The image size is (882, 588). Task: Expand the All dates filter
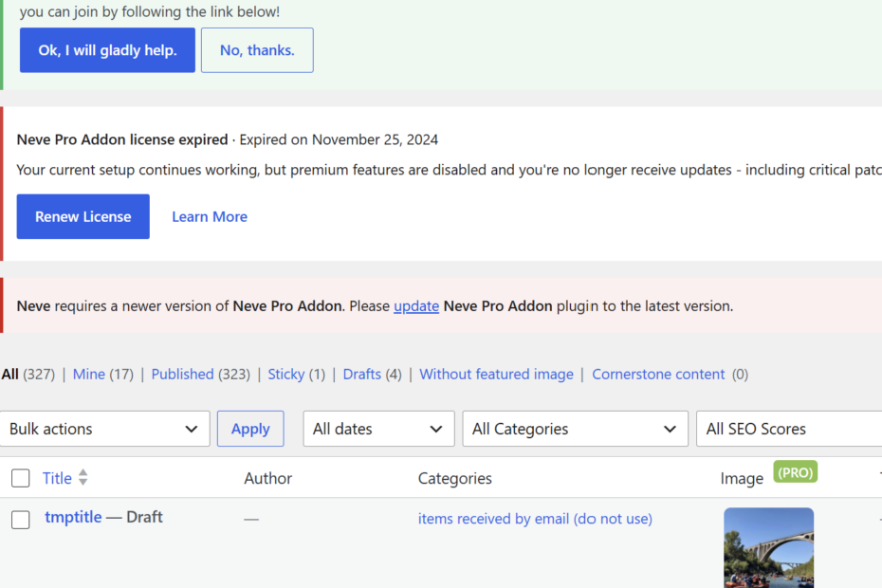click(378, 429)
